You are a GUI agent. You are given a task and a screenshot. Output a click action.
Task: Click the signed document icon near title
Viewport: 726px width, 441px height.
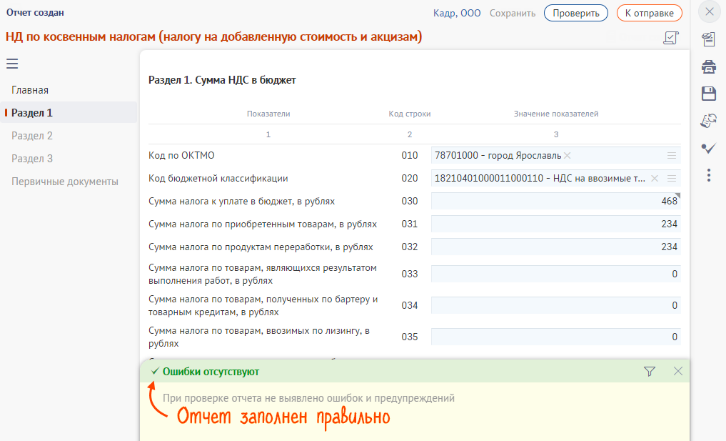click(671, 38)
